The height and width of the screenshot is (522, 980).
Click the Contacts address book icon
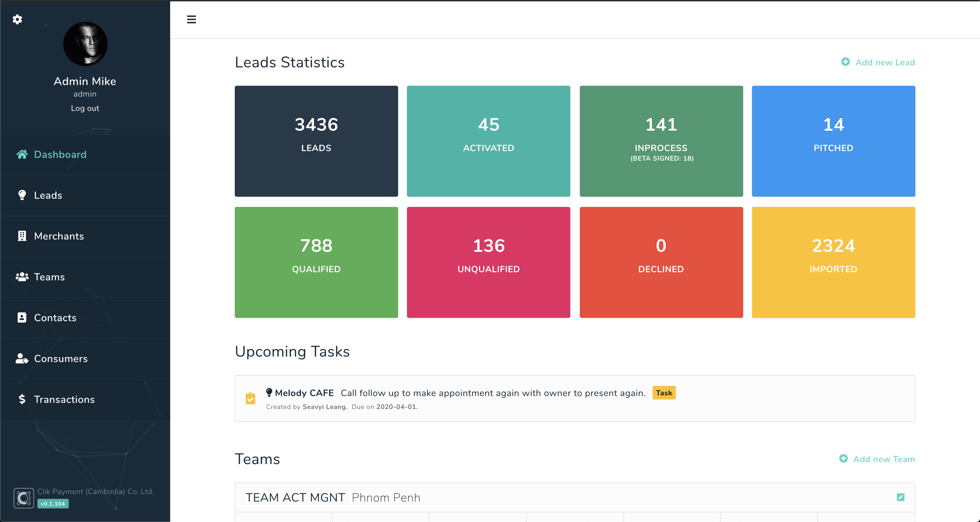pos(22,317)
